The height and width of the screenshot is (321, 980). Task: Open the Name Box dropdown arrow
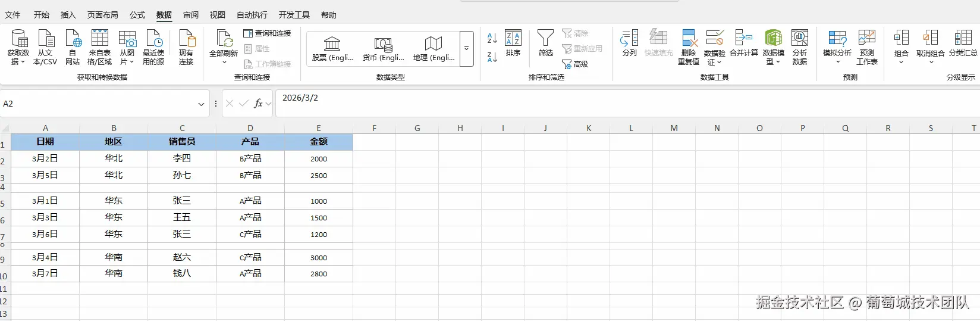point(201,104)
